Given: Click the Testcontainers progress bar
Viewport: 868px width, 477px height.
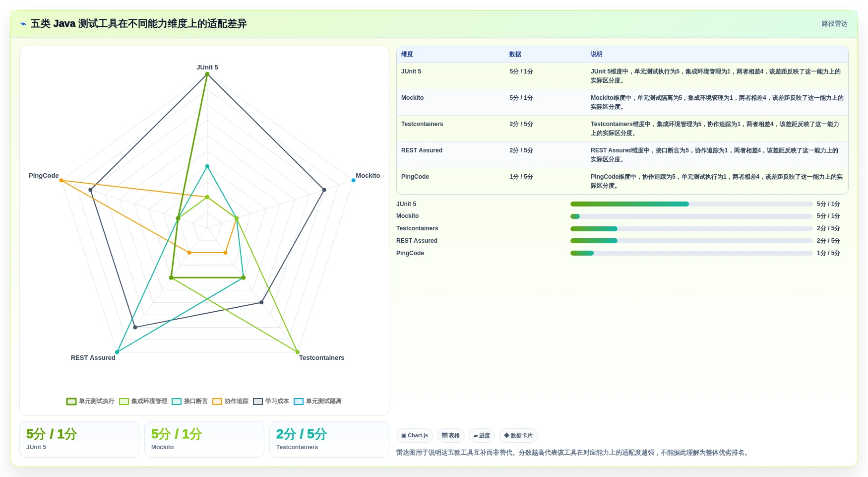Looking at the screenshot, I should [x=691, y=229].
